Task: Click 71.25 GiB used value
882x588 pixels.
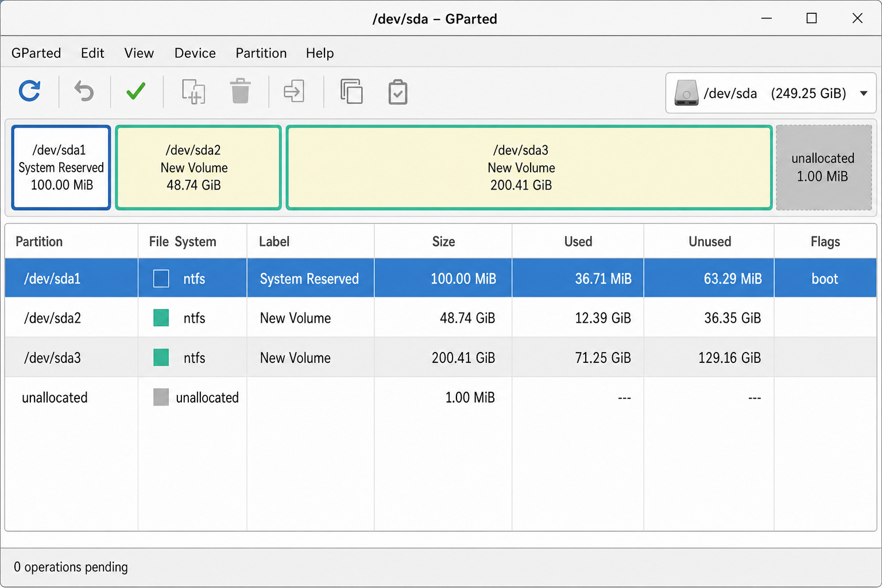Action: pyautogui.click(x=603, y=358)
